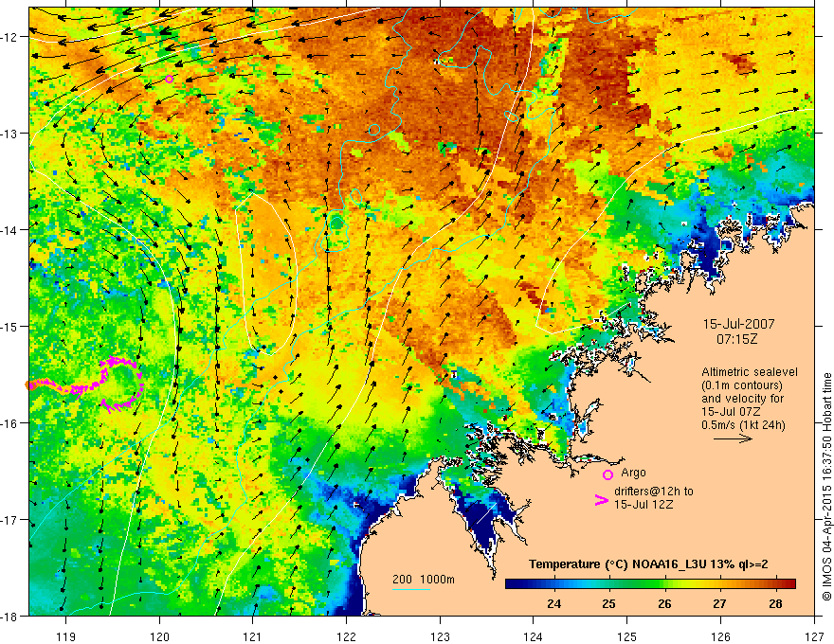834x644 pixels.
Task: Click the green 25.5°C section of colorbar
Action: (x=637, y=583)
